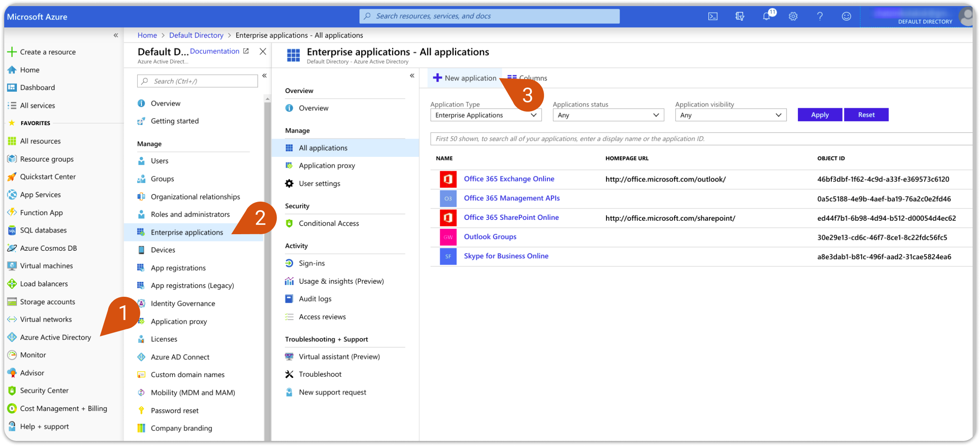The image size is (980, 446).
Task: Click the Office 365 Exchange Online app icon
Action: tap(448, 179)
